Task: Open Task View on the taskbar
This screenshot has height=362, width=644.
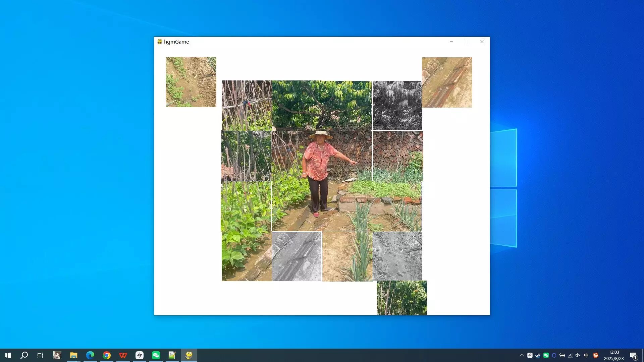Action: [40, 355]
